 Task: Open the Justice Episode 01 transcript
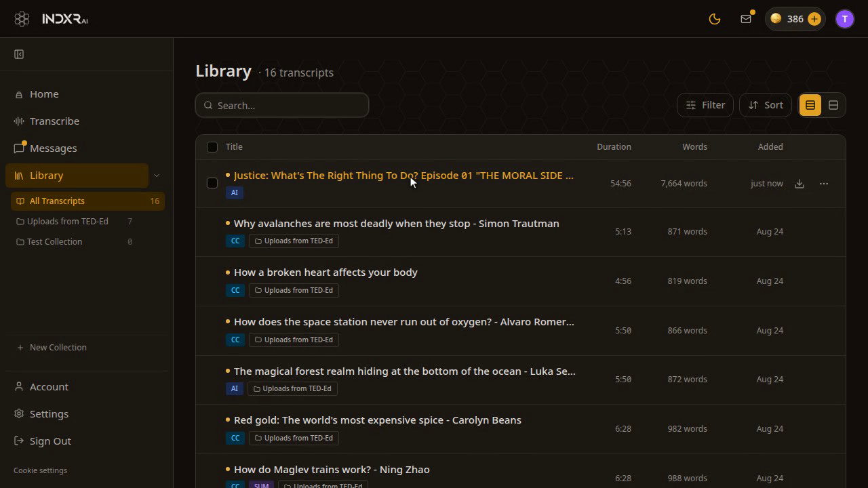(403, 176)
